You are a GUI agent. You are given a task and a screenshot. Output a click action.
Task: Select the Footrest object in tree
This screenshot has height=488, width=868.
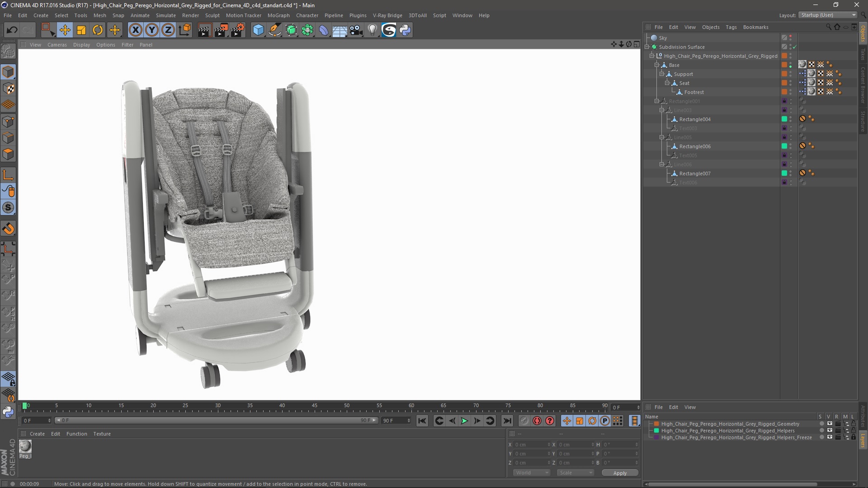(694, 92)
